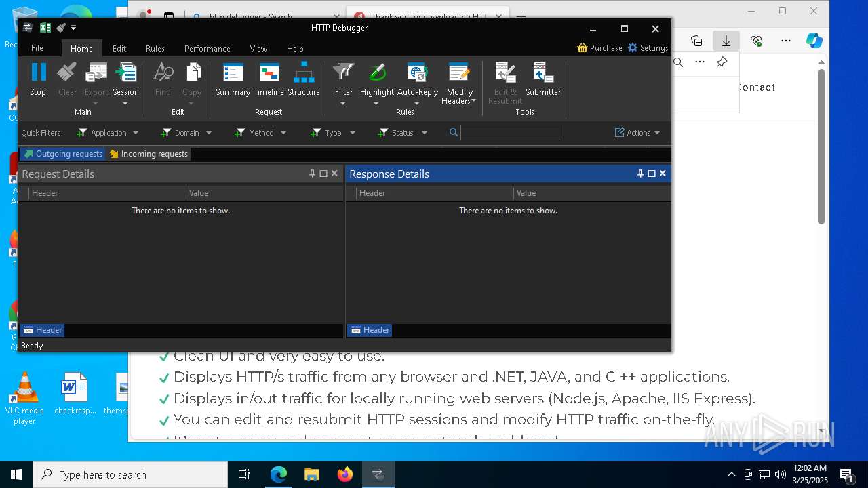Click the Copy icon in Edit group

pos(192,72)
